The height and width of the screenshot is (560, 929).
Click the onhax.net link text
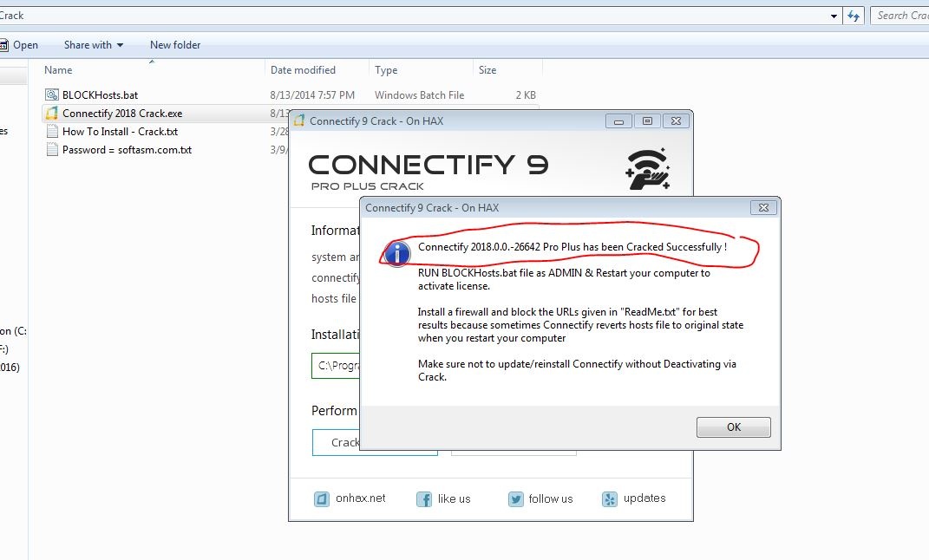[360, 498]
